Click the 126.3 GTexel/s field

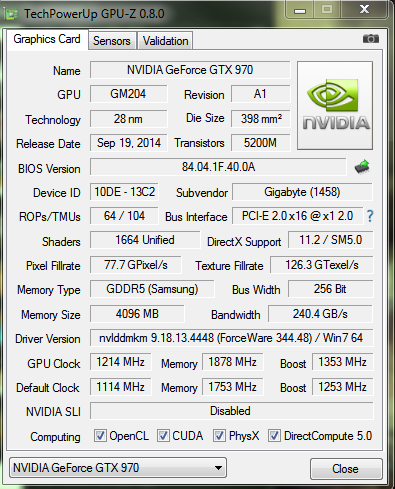click(x=322, y=265)
